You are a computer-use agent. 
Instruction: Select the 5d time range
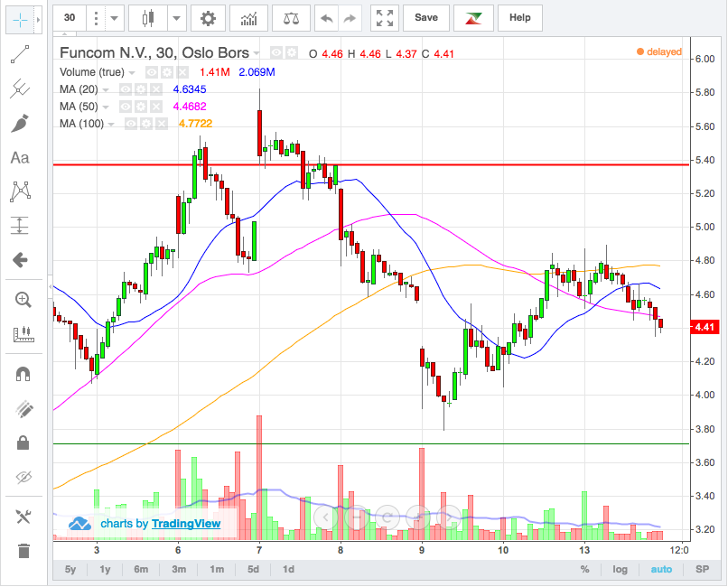pos(253,569)
